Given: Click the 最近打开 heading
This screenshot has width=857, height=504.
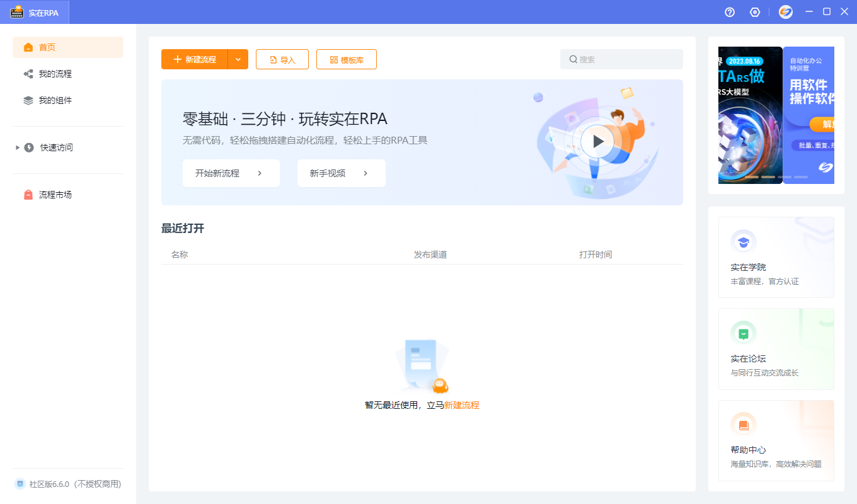Looking at the screenshot, I should click(x=183, y=228).
